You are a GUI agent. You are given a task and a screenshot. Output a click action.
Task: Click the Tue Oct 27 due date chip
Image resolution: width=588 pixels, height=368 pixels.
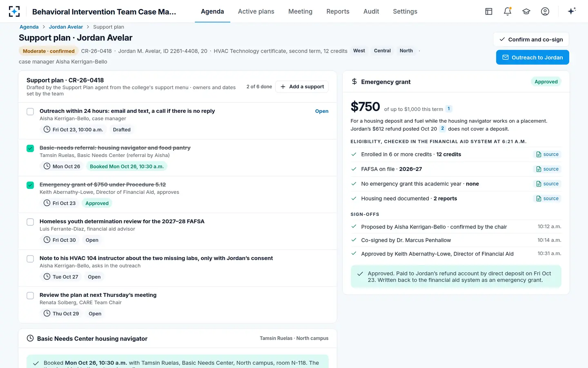[x=61, y=277]
